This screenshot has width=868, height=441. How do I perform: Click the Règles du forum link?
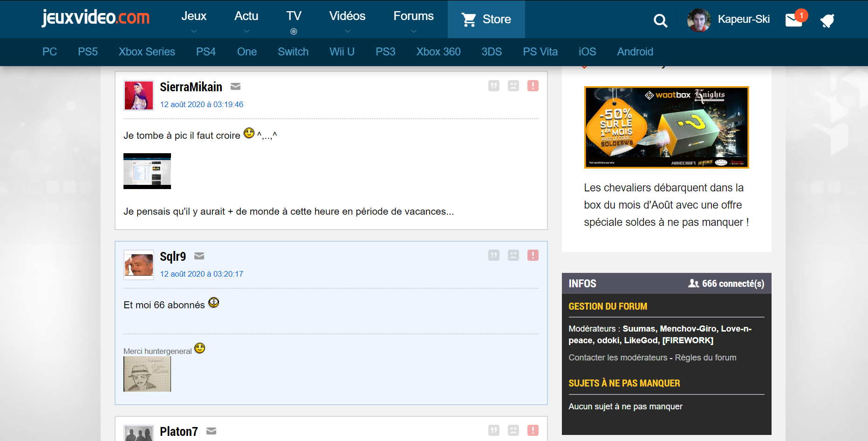pos(705,358)
